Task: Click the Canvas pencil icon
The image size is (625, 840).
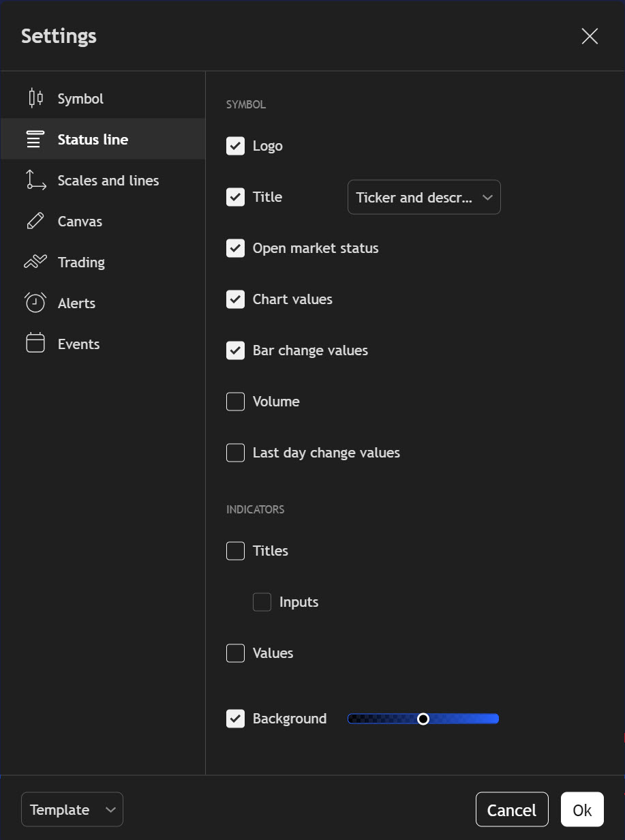Action: [x=35, y=221]
